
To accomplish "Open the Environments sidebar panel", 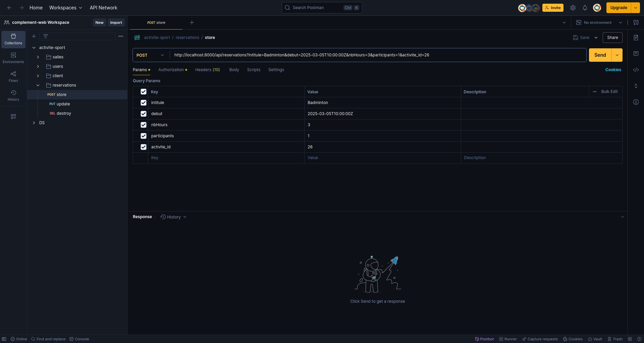I will (x=13, y=58).
